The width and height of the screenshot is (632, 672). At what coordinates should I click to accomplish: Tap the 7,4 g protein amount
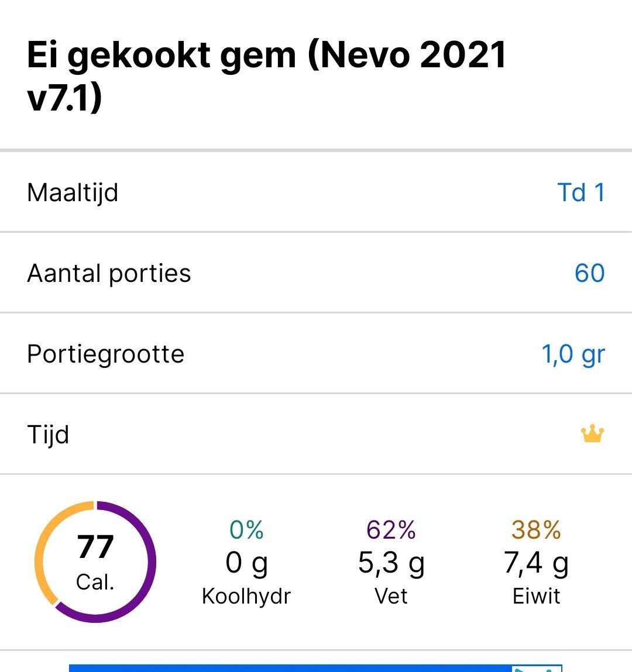536,563
